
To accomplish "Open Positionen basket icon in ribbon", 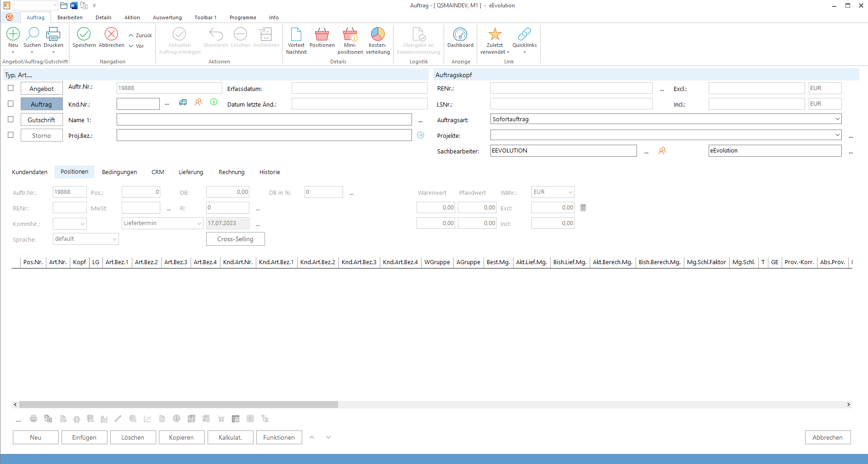I will pyautogui.click(x=322, y=34).
